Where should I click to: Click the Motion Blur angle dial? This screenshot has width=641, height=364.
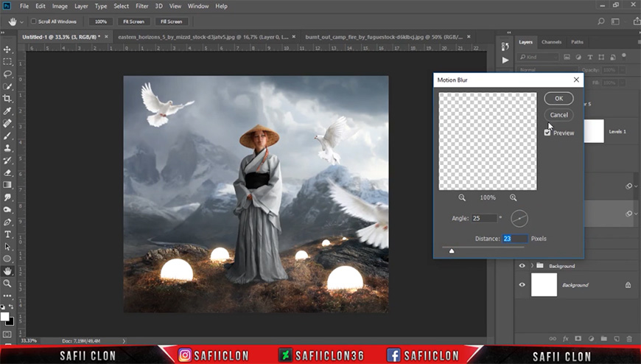[519, 219]
